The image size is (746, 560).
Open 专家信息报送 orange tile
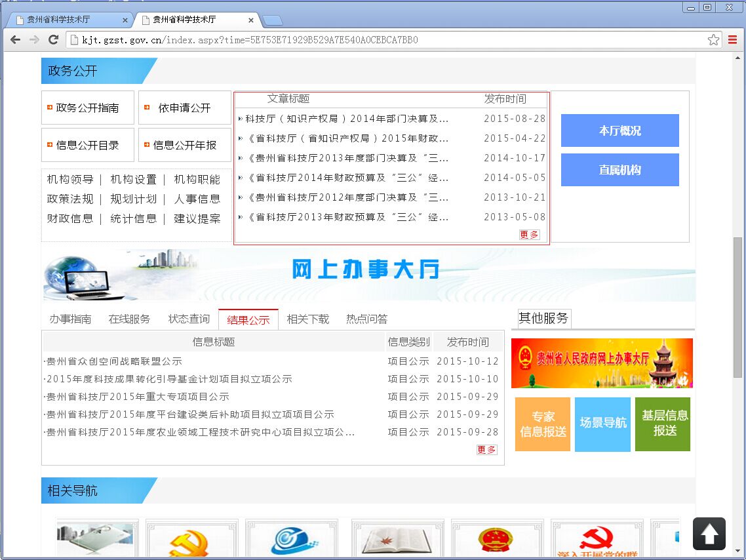(x=542, y=424)
